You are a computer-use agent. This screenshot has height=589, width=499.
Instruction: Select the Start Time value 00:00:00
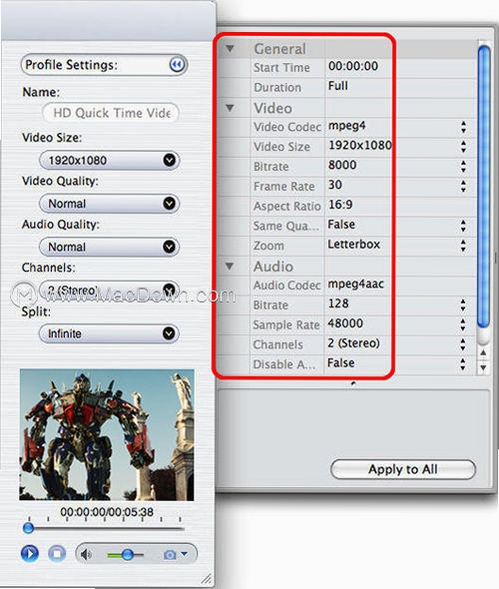[353, 66]
